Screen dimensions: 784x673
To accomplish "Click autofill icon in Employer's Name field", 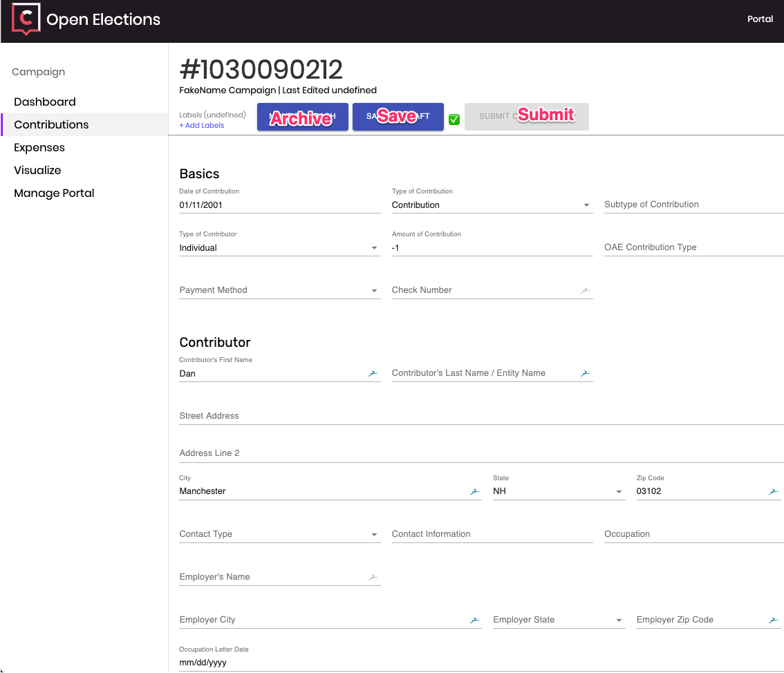I will click(x=373, y=577).
